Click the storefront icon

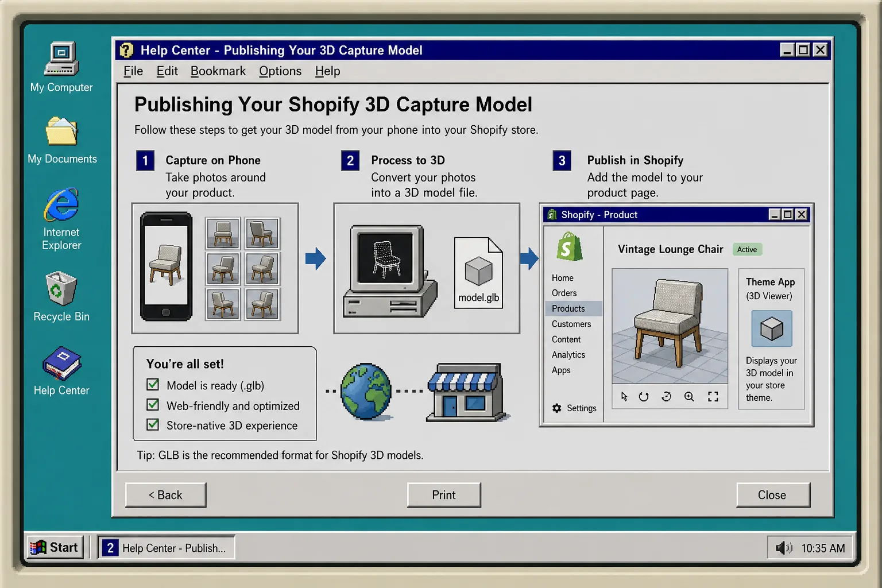pyautogui.click(x=466, y=393)
